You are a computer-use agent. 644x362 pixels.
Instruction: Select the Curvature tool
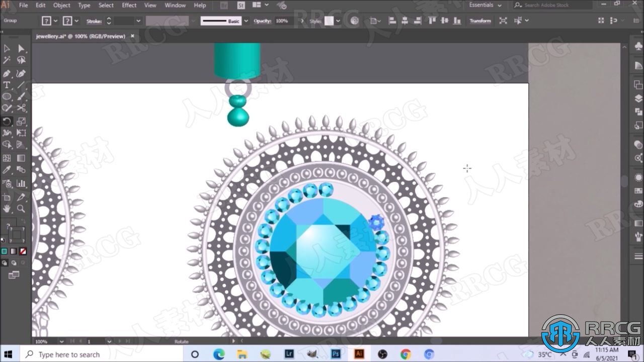point(21,73)
